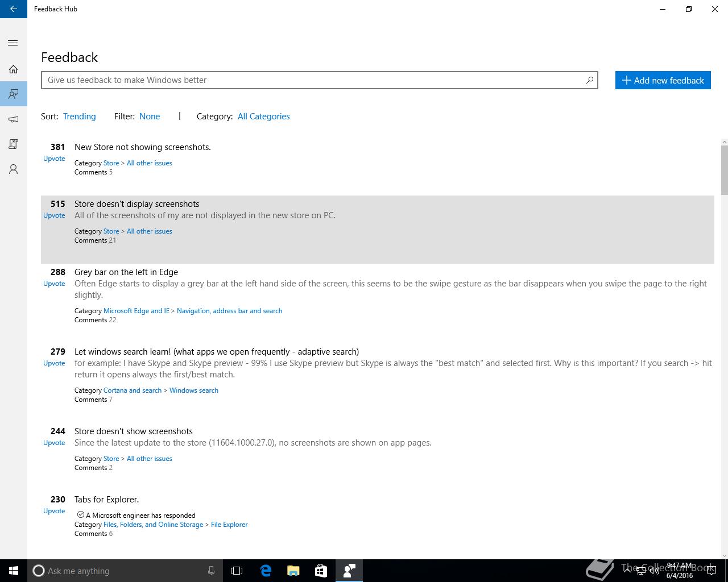
Task: Click the 'Ask me anything' Cortana search box
Action: pyautogui.click(x=124, y=571)
